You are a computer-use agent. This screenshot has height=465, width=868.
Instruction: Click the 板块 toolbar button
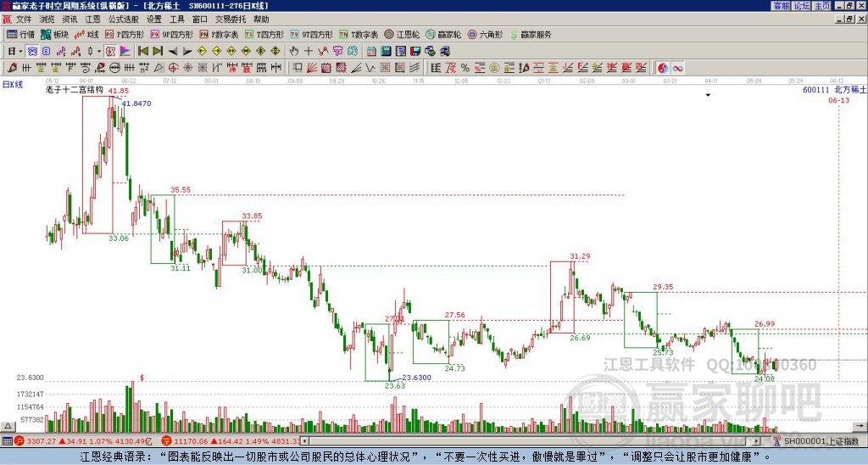tap(55, 34)
